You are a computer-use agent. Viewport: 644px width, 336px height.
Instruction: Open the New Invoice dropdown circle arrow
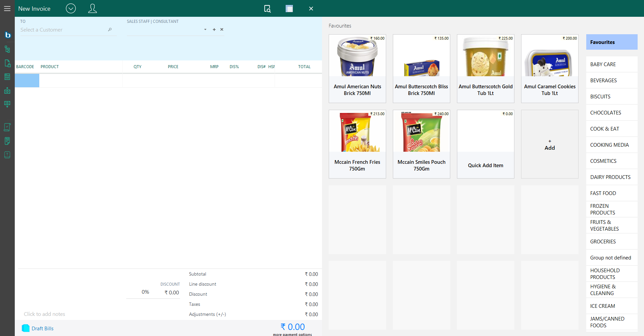pos(71,8)
